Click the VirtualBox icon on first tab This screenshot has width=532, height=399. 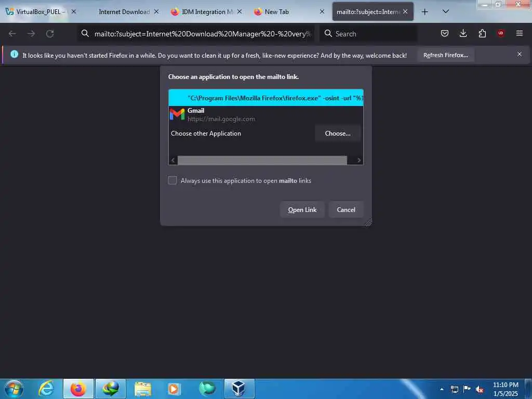click(x=9, y=11)
